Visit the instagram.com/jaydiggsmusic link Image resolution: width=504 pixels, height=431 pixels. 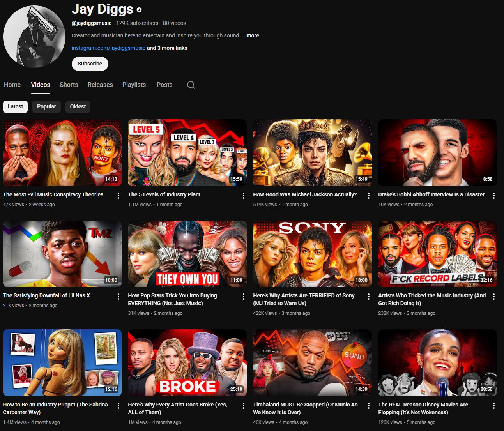[x=108, y=48]
